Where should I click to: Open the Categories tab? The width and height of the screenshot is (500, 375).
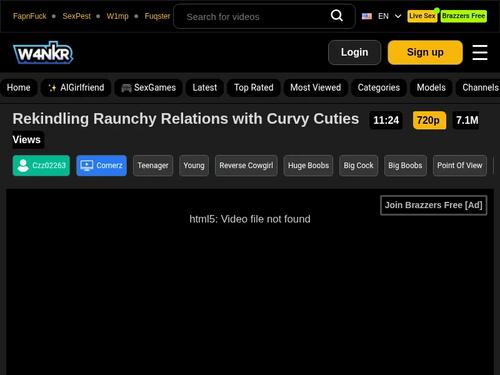pos(379,88)
